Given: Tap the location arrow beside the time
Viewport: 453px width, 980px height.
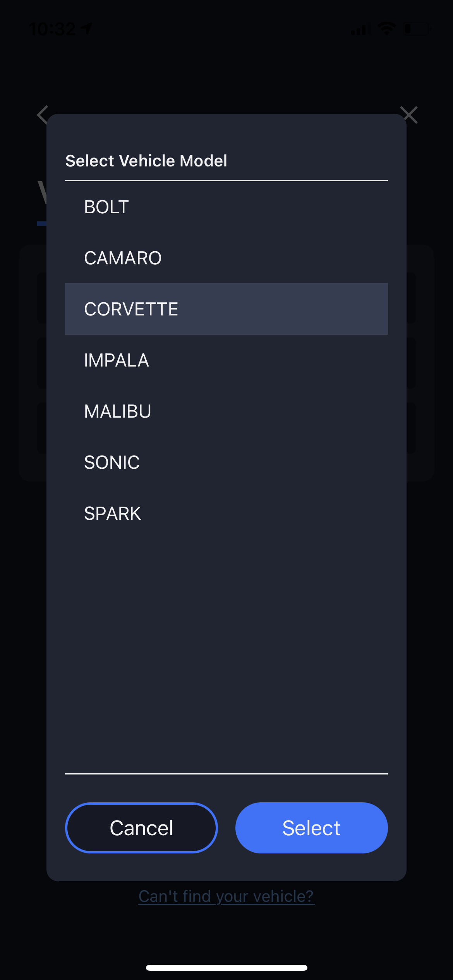Looking at the screenshot, I should [86, 29].
